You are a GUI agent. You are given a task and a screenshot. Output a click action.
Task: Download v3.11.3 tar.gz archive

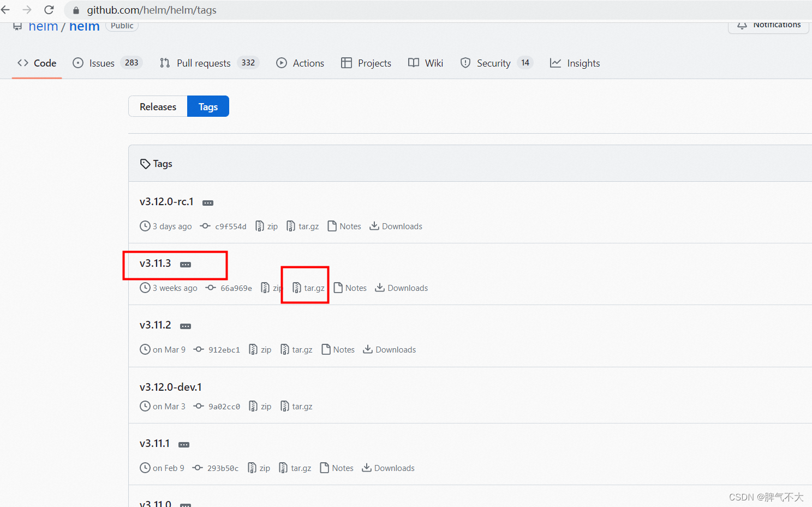point(309,288)
